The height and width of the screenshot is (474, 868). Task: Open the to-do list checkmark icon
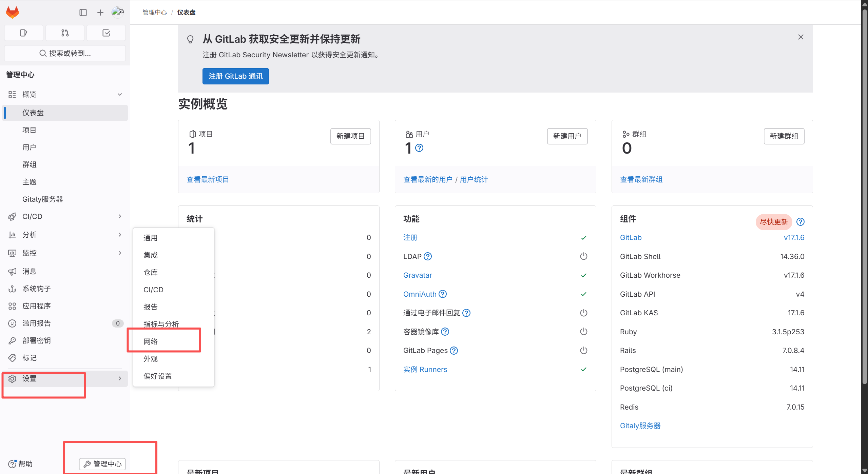(106, 33)
